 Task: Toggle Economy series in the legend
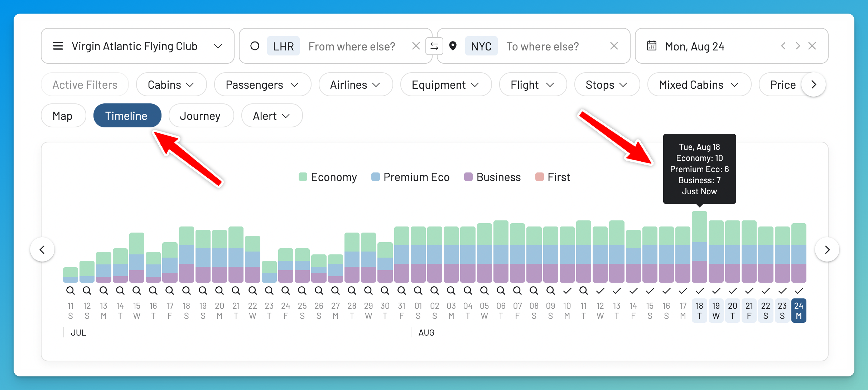point(328,177)
